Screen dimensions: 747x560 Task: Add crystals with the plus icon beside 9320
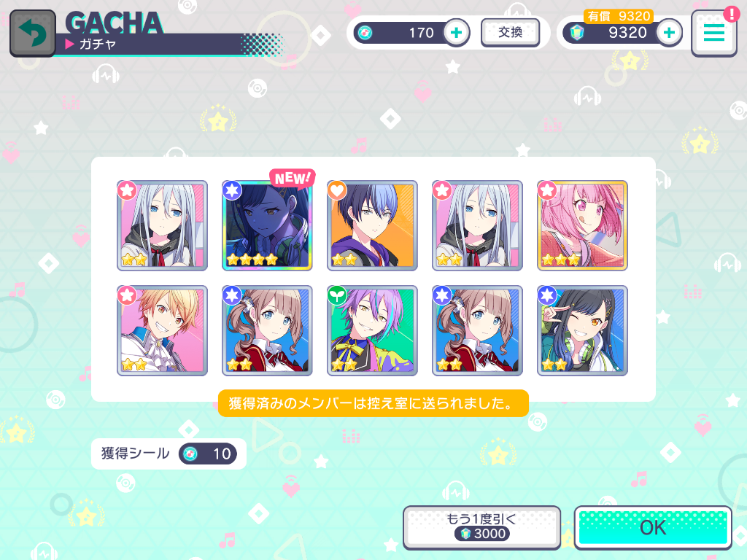click(669, 32)
